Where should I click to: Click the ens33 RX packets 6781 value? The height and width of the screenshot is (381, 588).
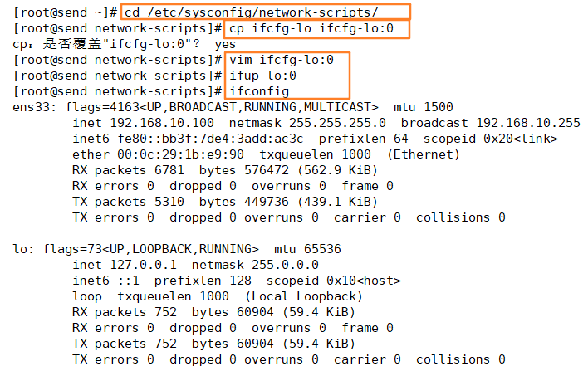tap(169, 170)
